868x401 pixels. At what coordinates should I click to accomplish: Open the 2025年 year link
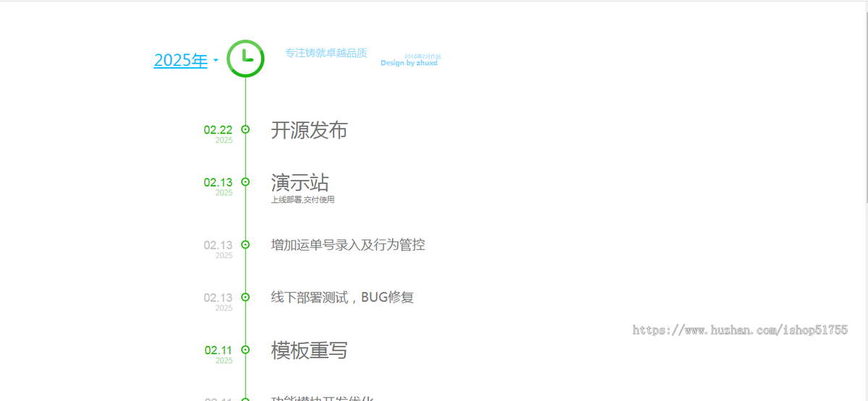pos(181,61)
